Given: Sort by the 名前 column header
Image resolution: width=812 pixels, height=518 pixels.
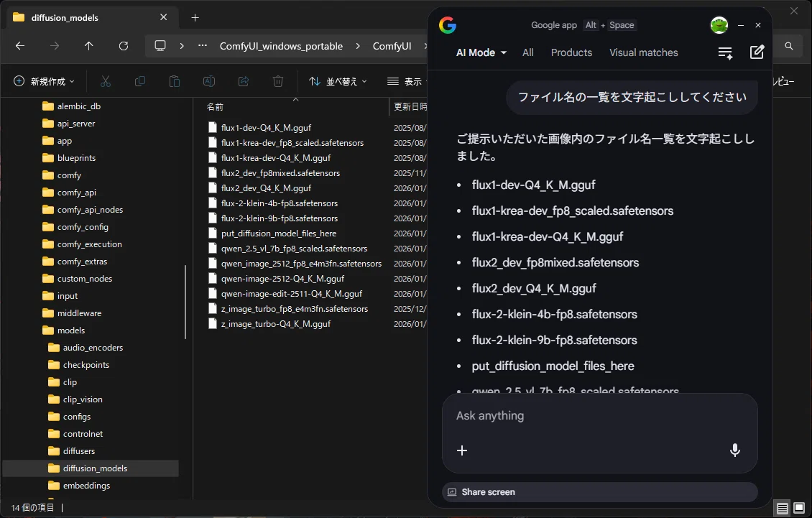Looking at the screenshot, I should 215,107.
